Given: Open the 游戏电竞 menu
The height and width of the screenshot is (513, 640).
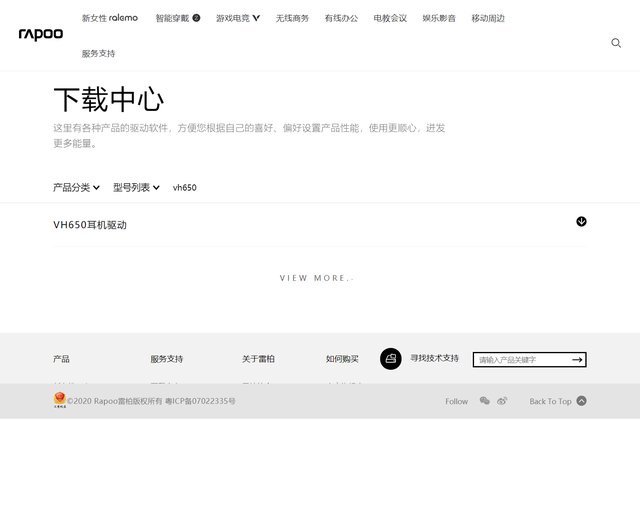Looking at the screenshot, I should pos(238,18).
